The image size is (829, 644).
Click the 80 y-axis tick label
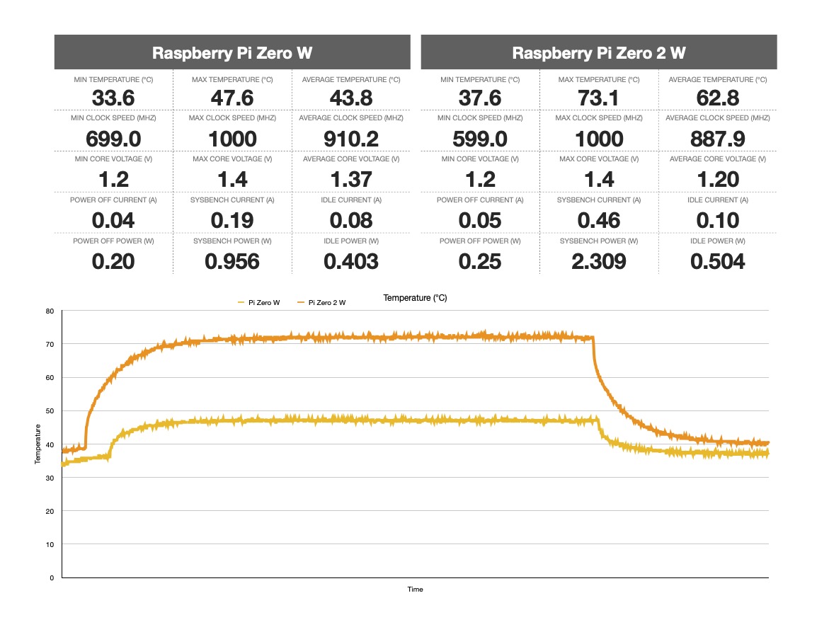[50, 311]
